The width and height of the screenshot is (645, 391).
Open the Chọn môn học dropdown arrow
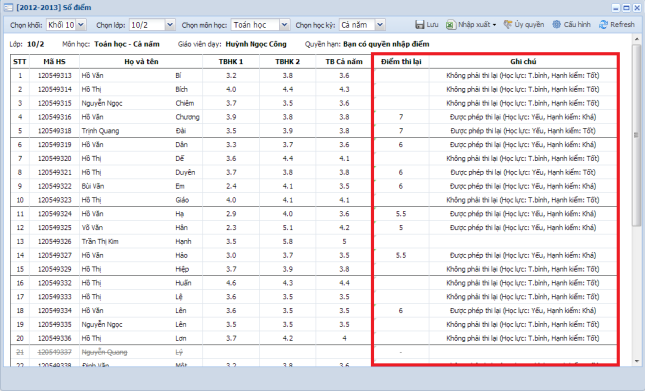point(284,25)
